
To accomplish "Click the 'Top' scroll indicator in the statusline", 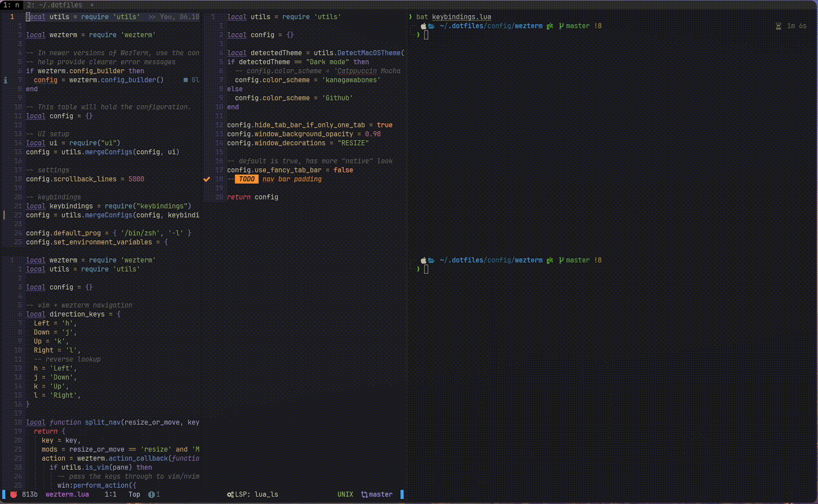I will tap(134, 494).
